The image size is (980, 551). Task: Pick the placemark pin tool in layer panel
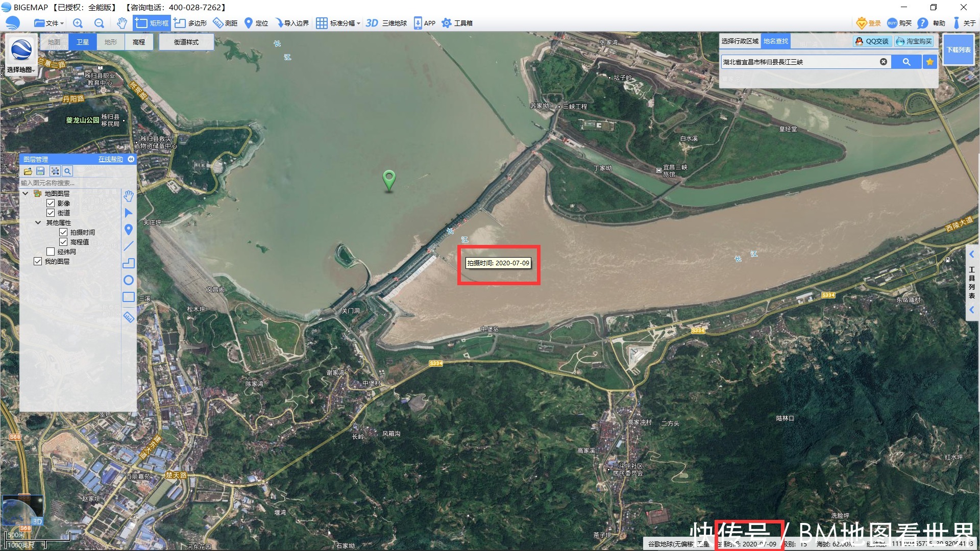(129, 230)
